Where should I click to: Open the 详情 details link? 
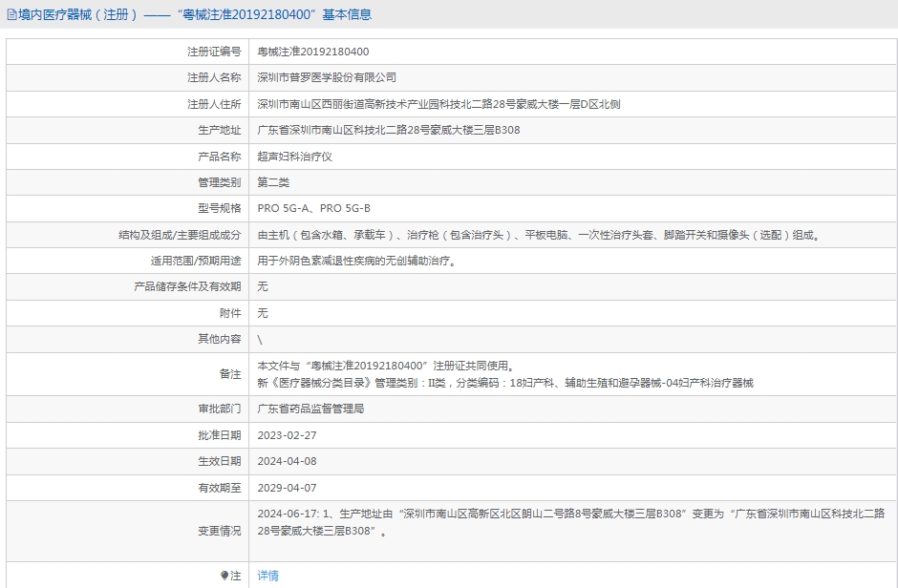coord(268,576)
